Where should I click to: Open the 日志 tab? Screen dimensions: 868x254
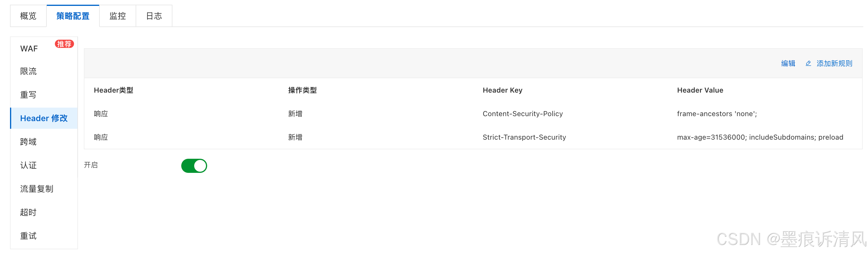pos(154,16)
